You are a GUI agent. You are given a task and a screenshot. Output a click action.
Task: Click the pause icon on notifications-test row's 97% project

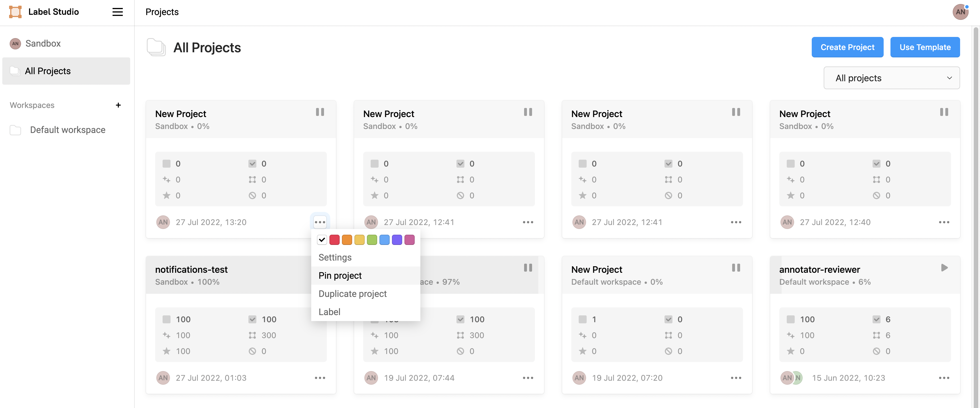click(528, 268)
